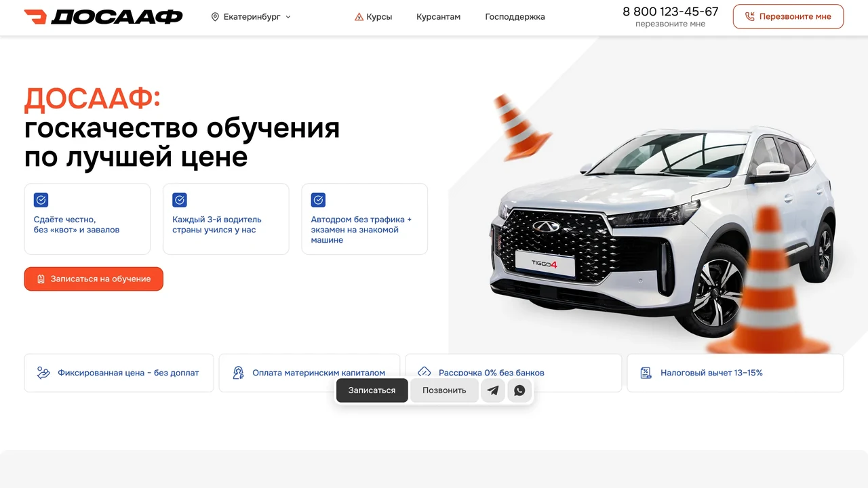This screenshot has height=488, width=868.
Task: Open the Господдержка menu item
Action: pos(515,17)
